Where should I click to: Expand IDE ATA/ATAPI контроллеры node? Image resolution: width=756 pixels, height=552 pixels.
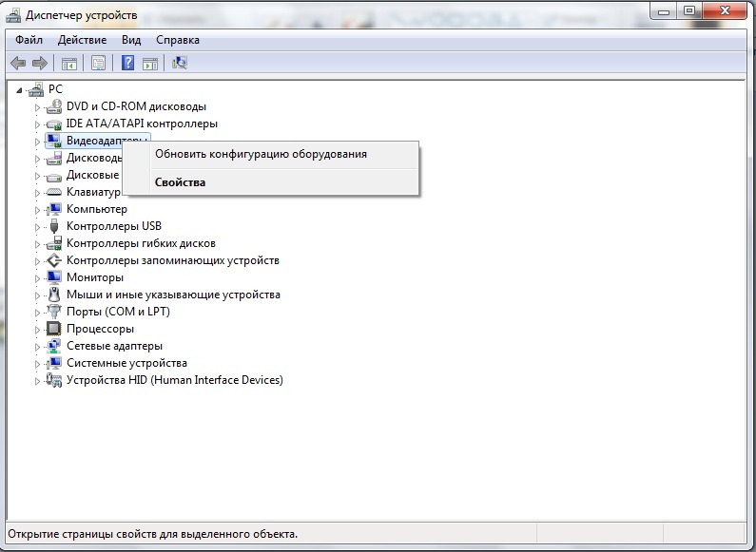37,124
